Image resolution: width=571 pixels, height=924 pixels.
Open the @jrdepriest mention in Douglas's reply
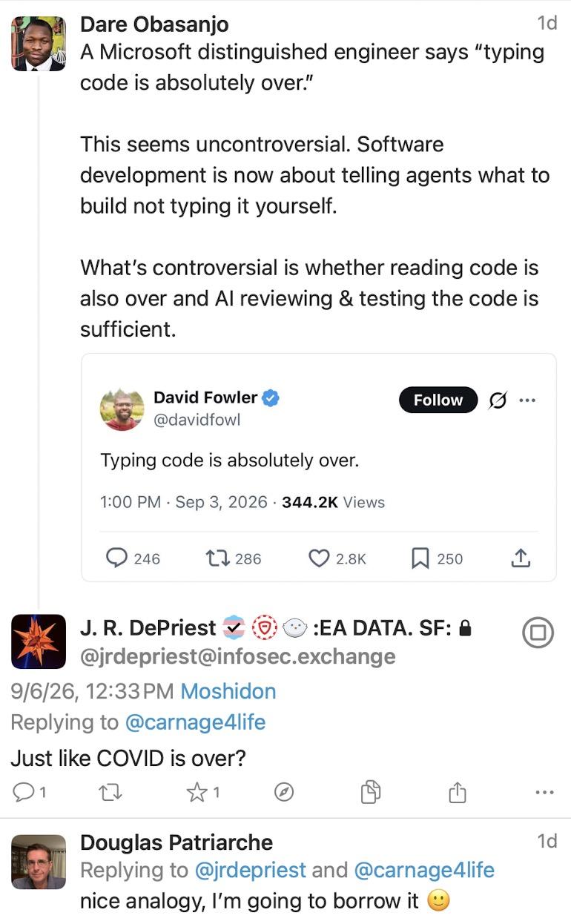pos(251,869)
